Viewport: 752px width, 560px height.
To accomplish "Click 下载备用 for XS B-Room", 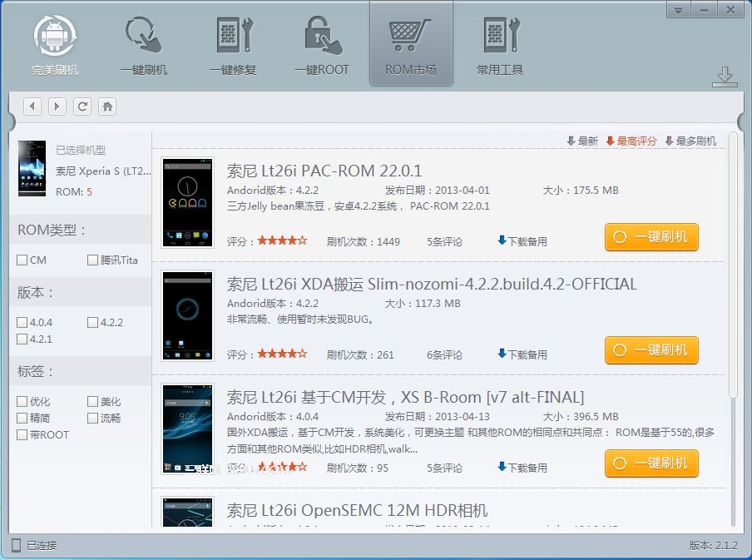I will pos(522,468).
